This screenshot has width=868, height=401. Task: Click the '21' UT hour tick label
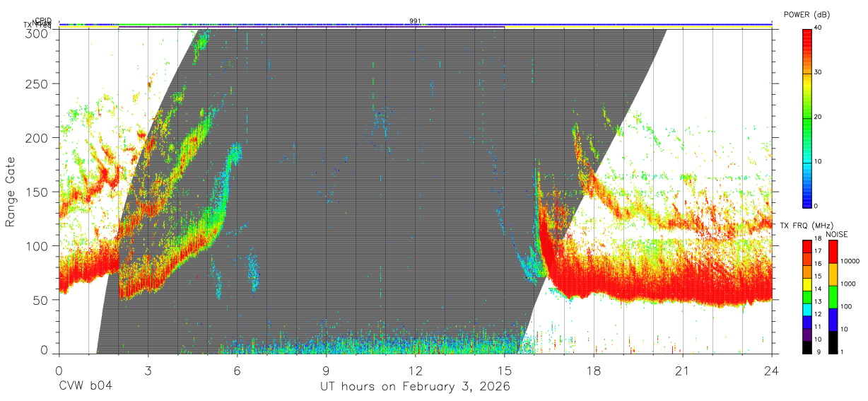[682, 370]
